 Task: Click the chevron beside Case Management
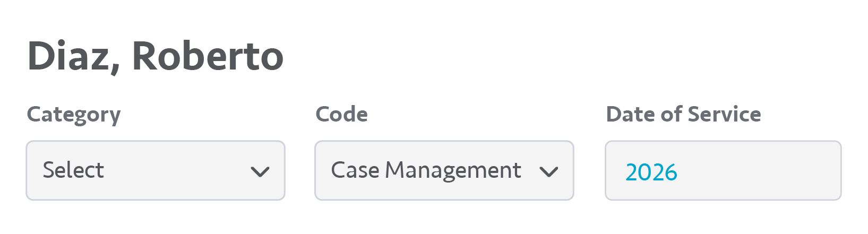548,171
